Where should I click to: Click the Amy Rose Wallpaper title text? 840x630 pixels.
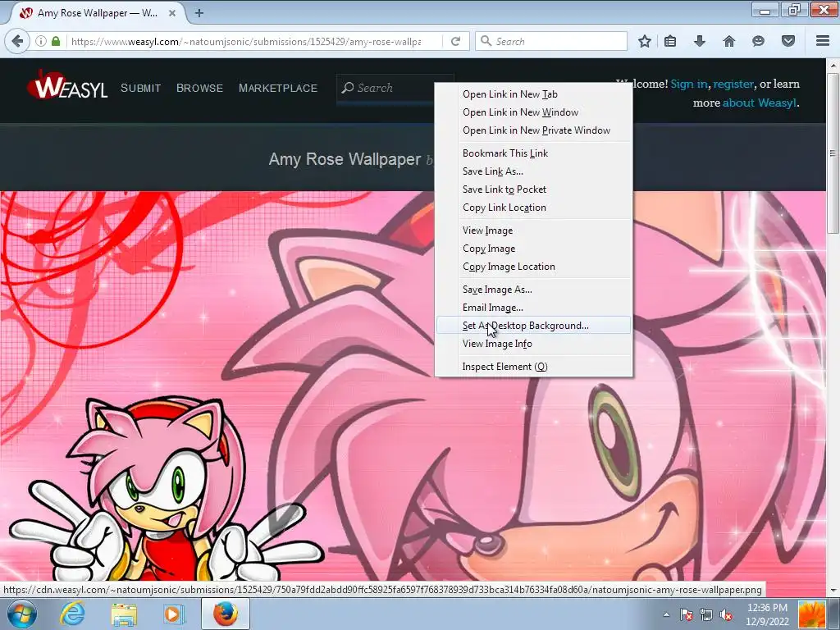point(345,159)
